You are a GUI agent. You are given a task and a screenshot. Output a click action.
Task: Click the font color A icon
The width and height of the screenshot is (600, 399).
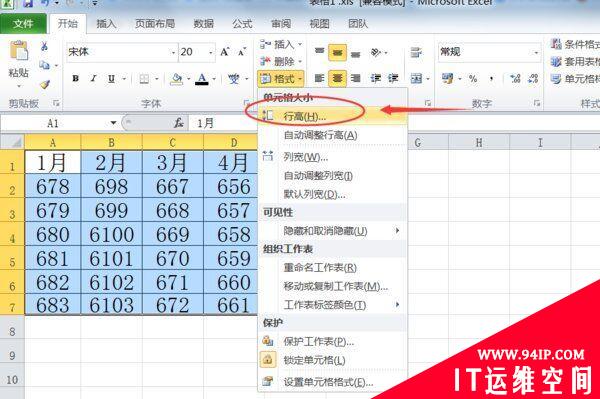(202, 79)
